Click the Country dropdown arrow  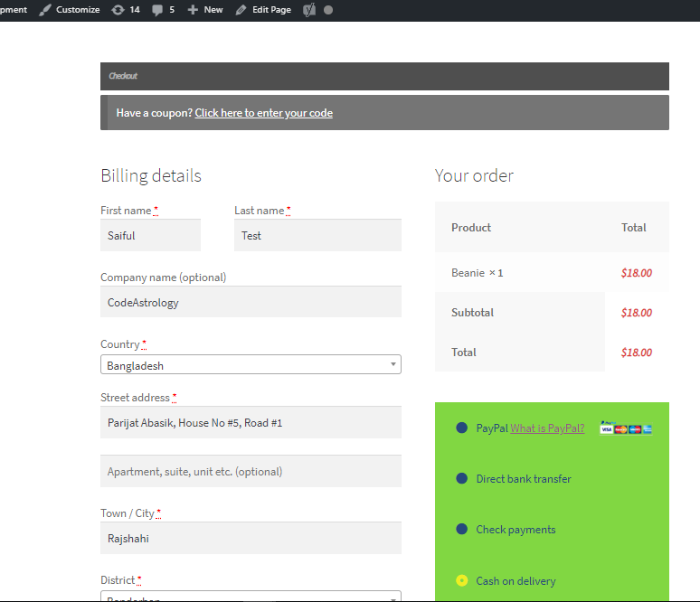393,364
